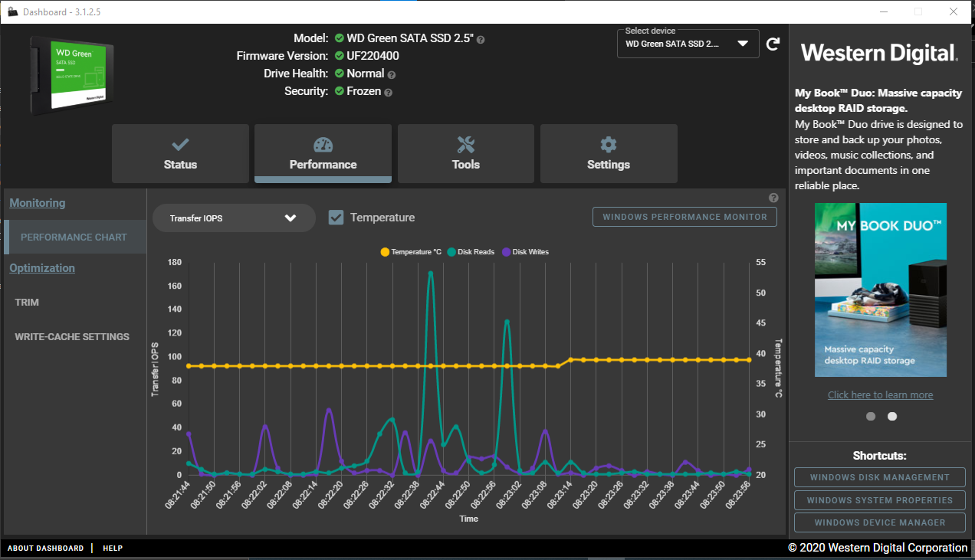
Task: Select Performance Chart in the sidebar
Action: [75, 237]
